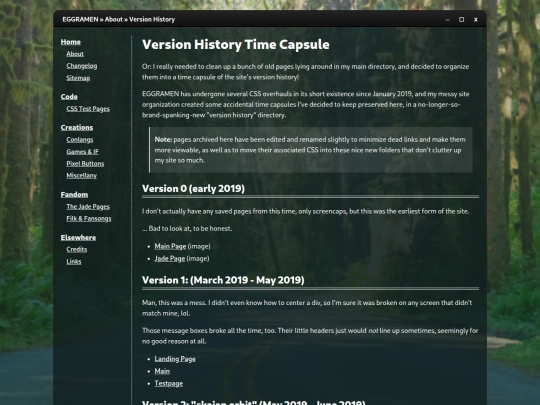Maximize the EGGRAMEN window
The image size is (540, 405).
tap(461, 20)
